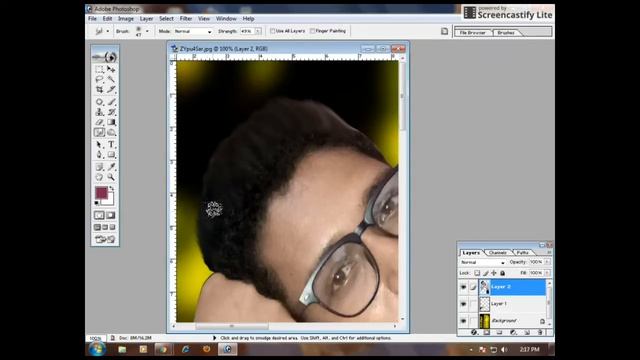This screenshot has width=640, height=360.
Task: Open the File Browser palette tab
Action: pos(473,33)
